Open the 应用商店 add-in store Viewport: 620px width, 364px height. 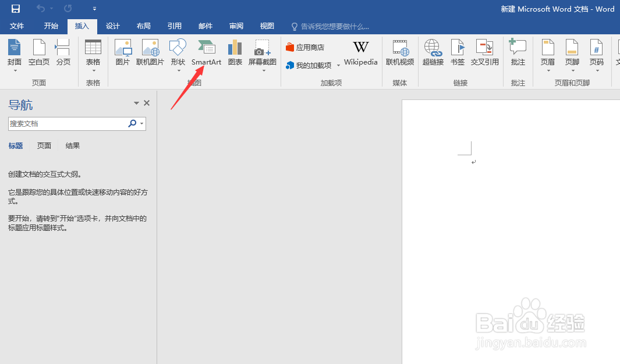tap(305, 47)
